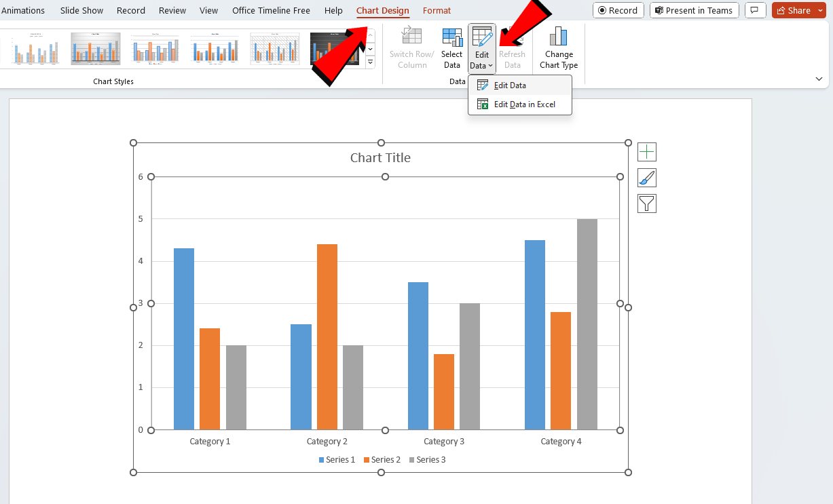Open the Change Chart Type dialog
The width and height of the screenshot is (833, 504).
[558, 46]
